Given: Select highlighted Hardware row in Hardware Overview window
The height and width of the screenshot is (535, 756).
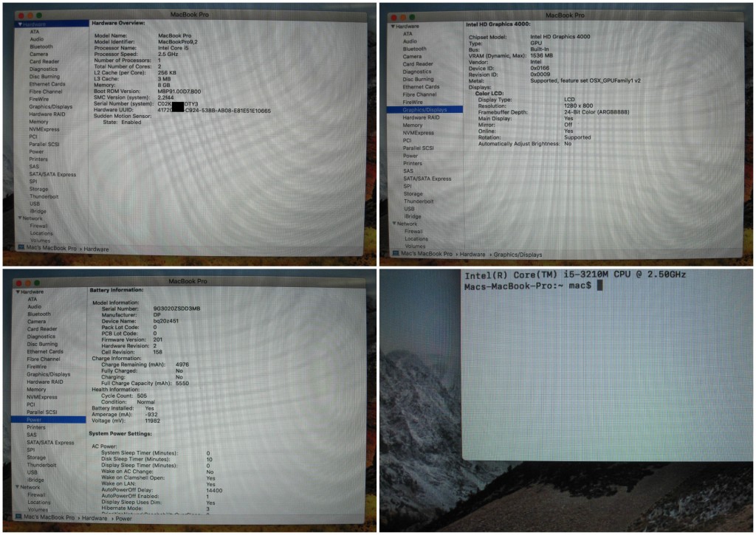Looking at the screenshot, I should (52, 24).
